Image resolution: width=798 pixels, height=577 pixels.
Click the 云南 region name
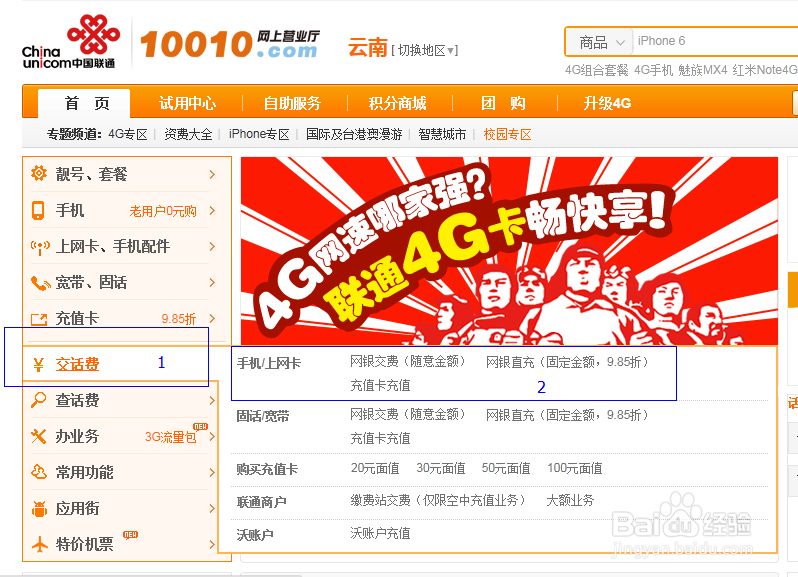[x=367, y=48]
